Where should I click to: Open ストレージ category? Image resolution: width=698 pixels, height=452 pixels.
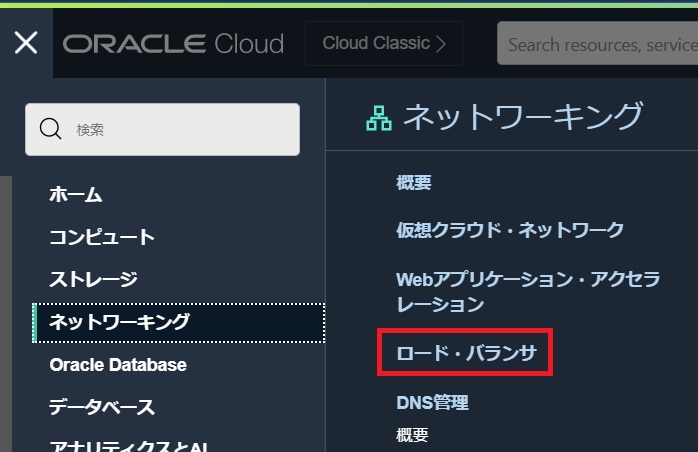[x=93, y=279]
